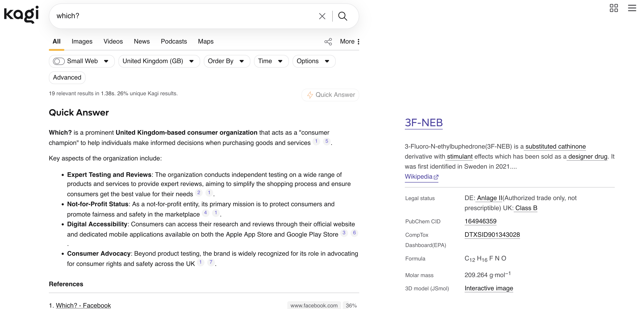Click the Advanced button
Screen dimensions: 644x309
point(67,78)
